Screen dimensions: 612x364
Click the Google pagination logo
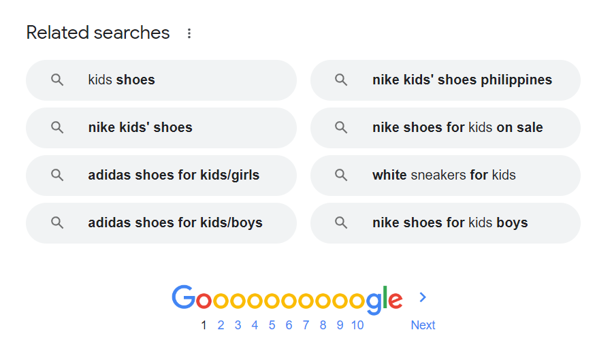287,298
